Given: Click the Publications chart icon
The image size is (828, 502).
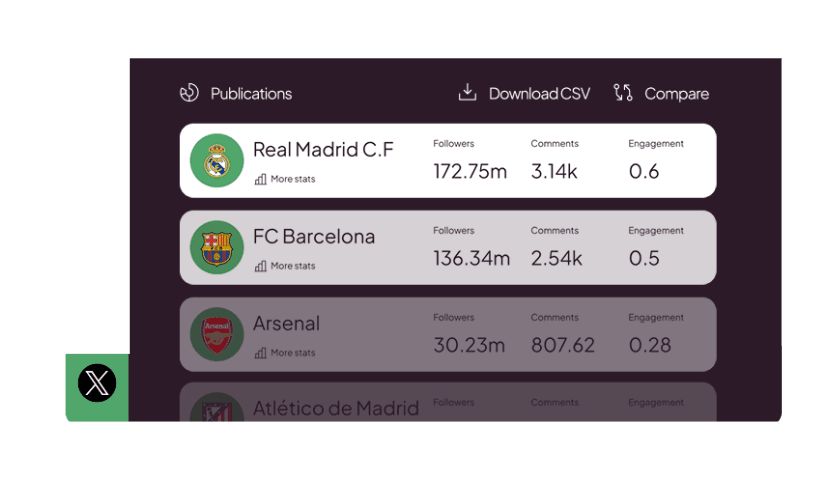Looking at the screenshot, I should tap(189, 93).
